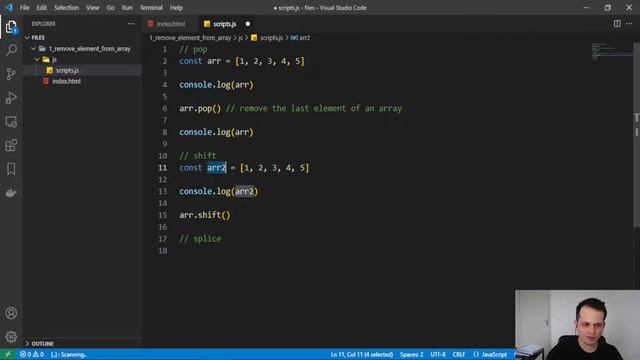This screenshot has height=360, width=640.
Task: Switch to the scripts.js tab
Action: click(227, 24)
